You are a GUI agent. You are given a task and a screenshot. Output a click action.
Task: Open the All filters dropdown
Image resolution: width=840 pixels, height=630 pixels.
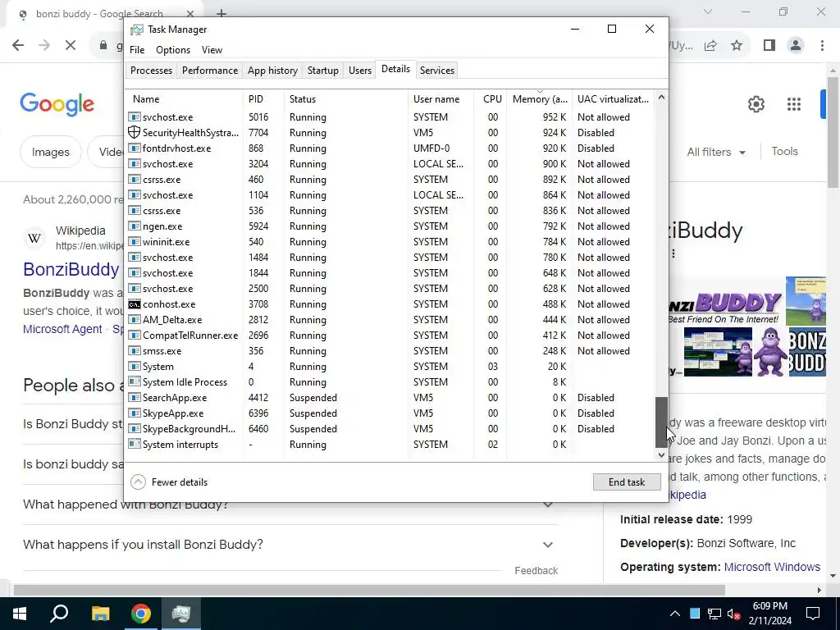[x=716, y=152]
